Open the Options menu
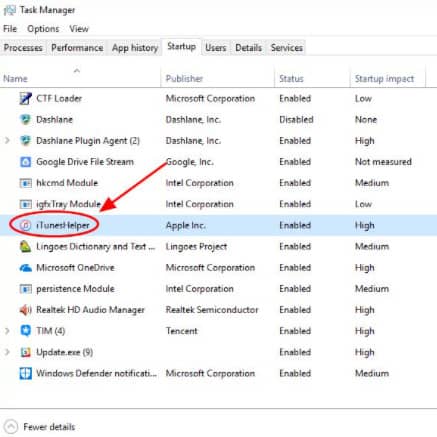This screenshot has width=437, height=437. click(43, 29)
